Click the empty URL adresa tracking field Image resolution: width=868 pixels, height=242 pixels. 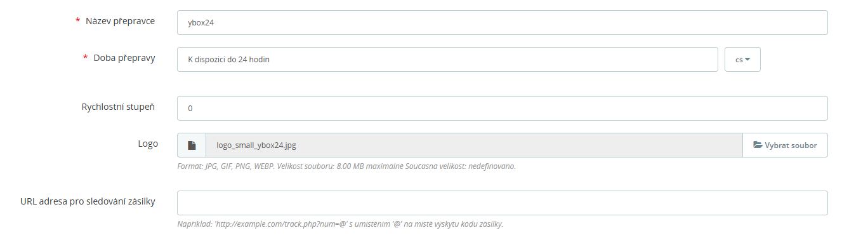point(503,203)
